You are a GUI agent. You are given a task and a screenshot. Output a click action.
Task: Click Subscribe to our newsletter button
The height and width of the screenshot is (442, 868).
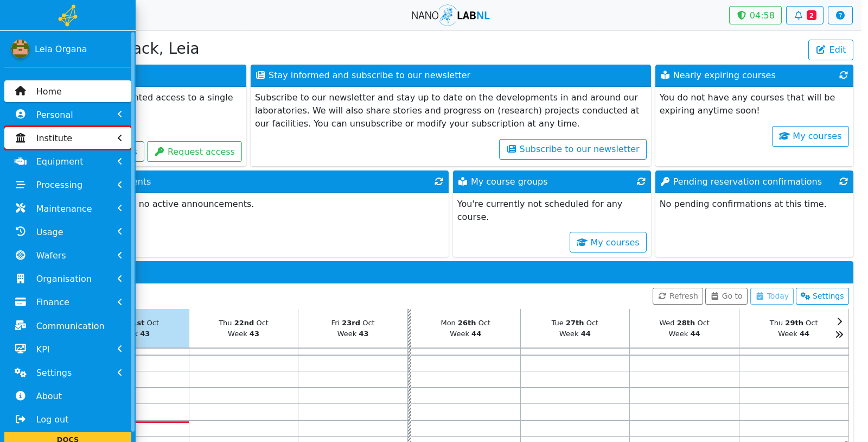572,149
